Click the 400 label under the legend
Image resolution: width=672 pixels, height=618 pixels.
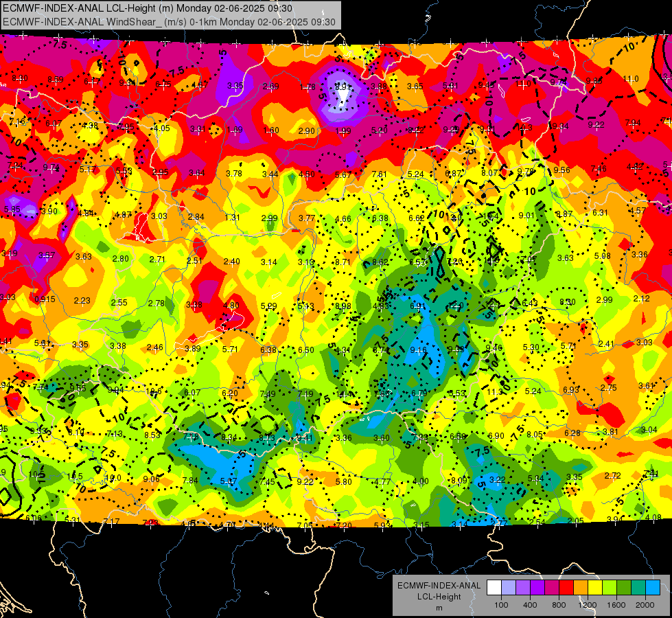(530, 605)
